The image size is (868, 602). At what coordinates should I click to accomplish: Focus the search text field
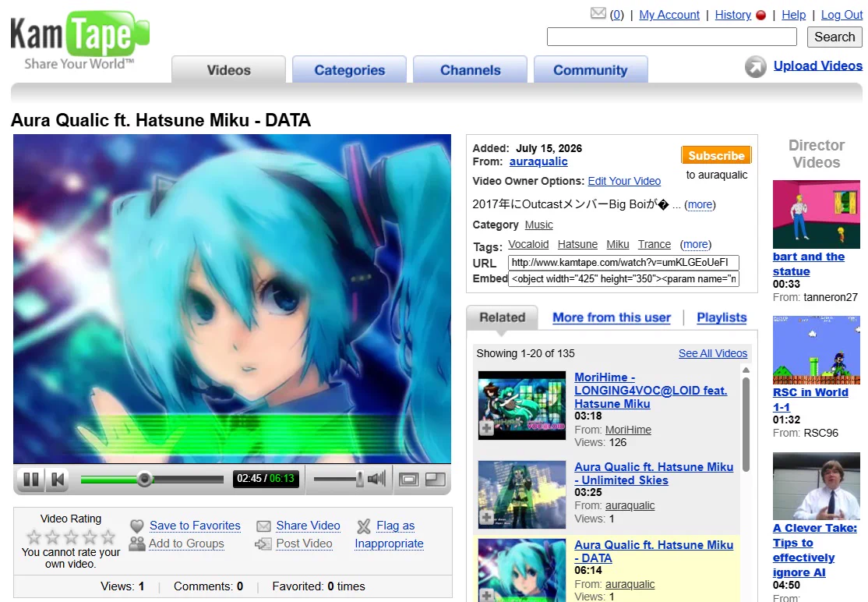click(672, 37)
